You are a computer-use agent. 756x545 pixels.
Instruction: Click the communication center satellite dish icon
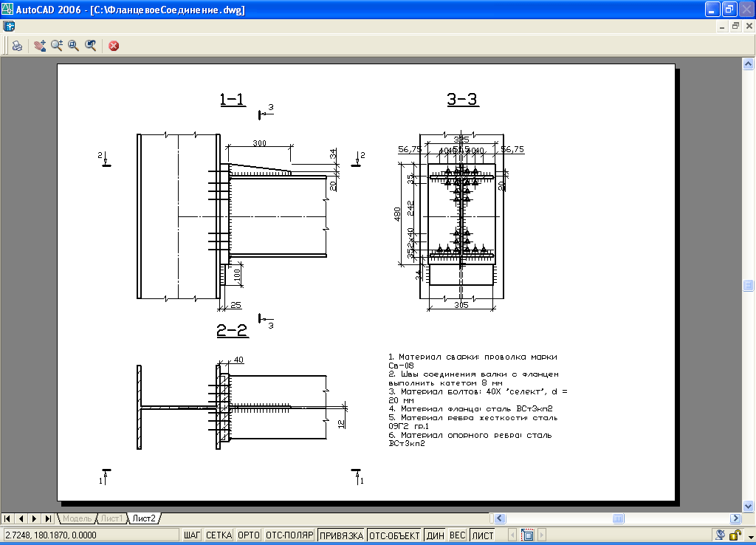pyautogui.click(x=720, y=535)
